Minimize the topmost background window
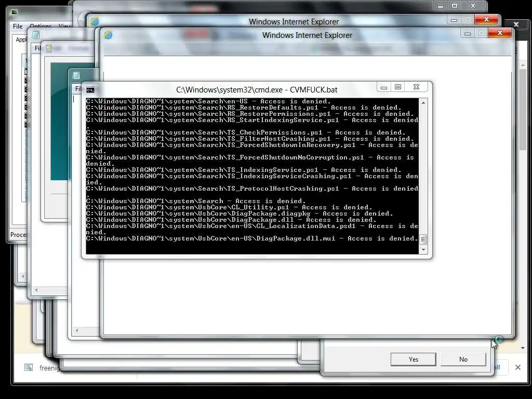532x399 pixels. (x=441, y=6)
